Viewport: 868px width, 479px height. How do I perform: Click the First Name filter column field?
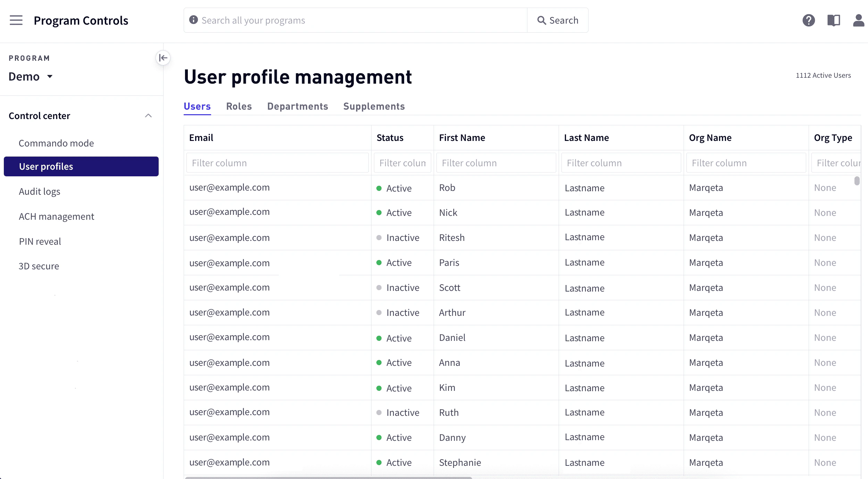pos(496,162)
